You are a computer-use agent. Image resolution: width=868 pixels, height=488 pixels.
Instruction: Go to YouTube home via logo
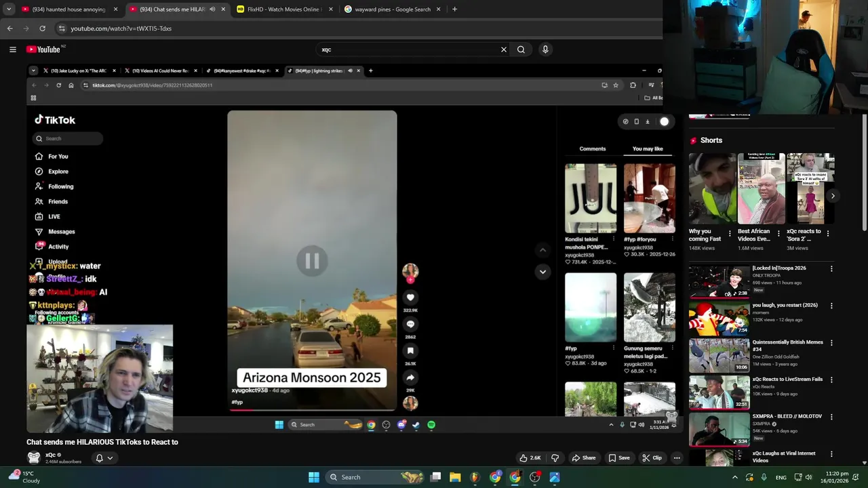43,49
